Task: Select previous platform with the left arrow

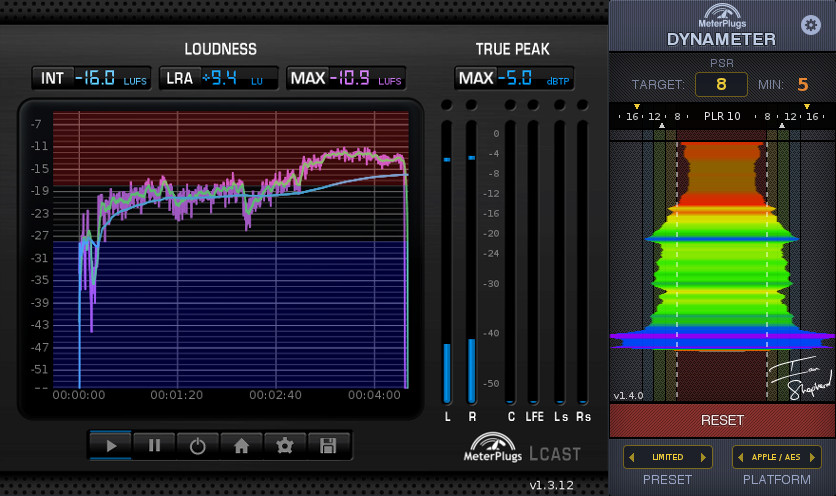Action: click(x=741, y=457)
